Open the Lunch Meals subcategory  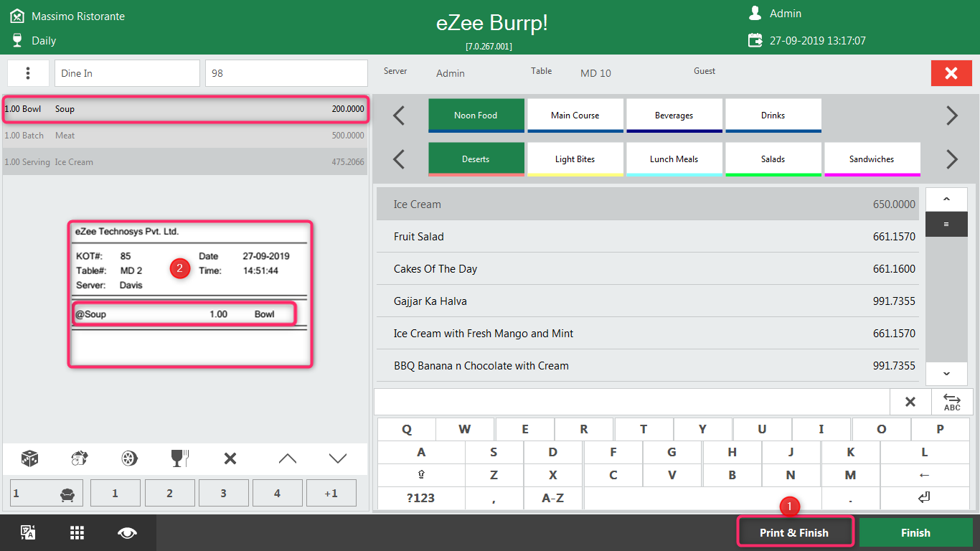coord(674,159)
